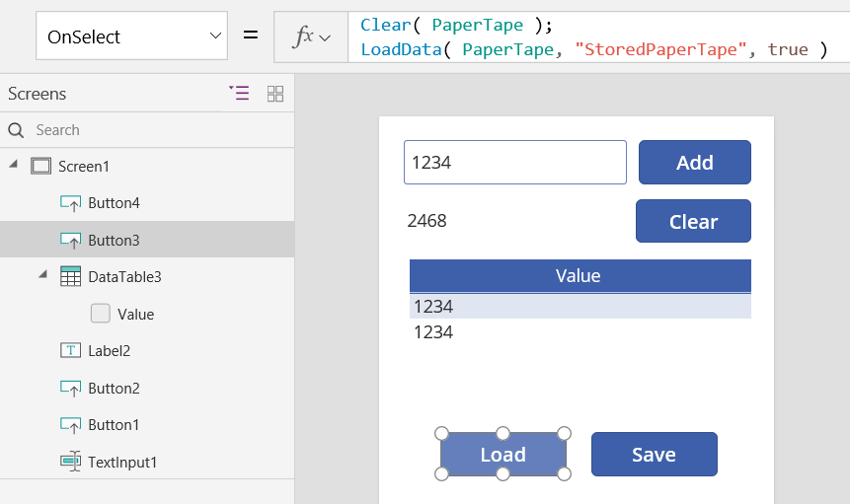Open the fx formula dropdown
The width and height of the screenshot is (850, 504).
pyautogui.click(x=311, y=37)
